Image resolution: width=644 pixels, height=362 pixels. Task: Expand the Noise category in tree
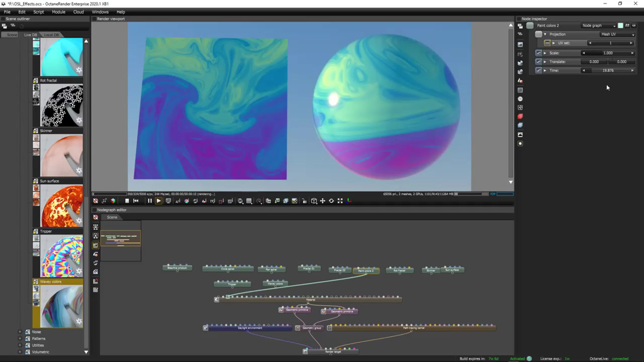[x=20, y=332]
